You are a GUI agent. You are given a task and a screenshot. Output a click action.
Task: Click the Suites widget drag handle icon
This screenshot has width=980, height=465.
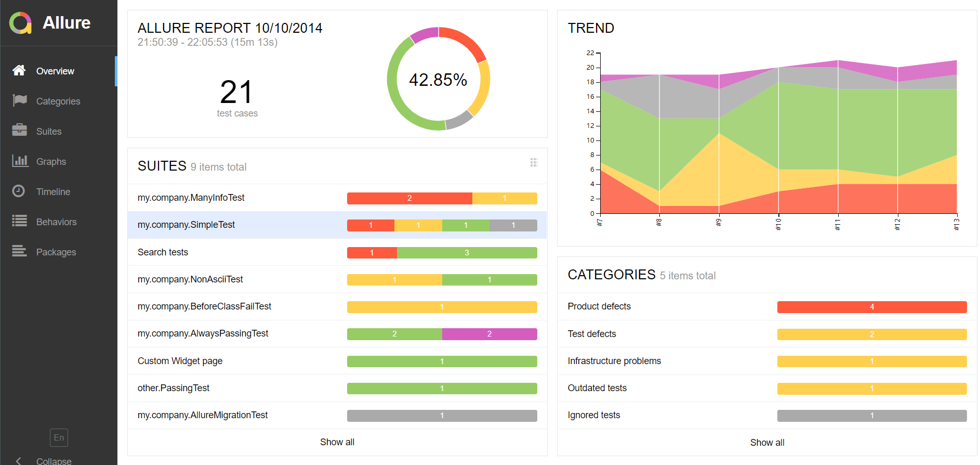coord(534,162)
